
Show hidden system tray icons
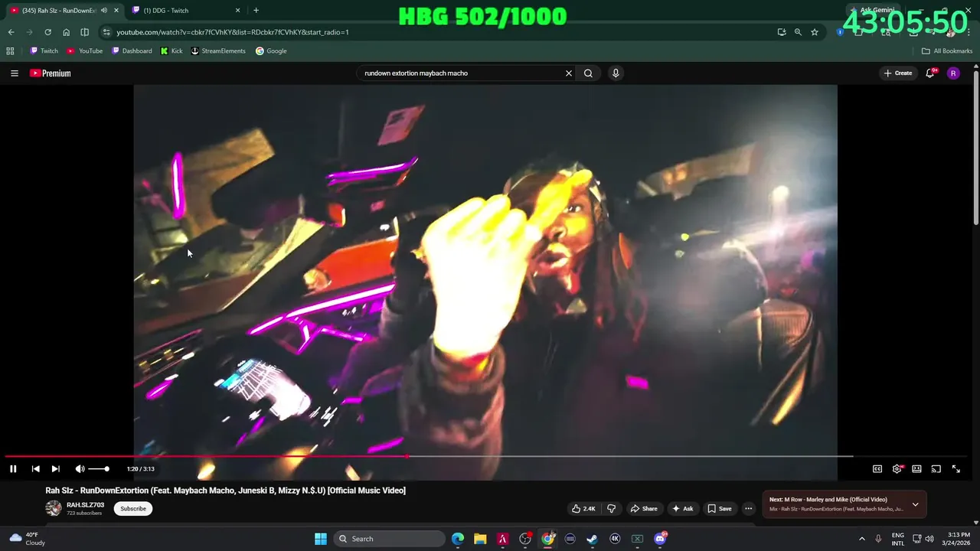(861, 539)
